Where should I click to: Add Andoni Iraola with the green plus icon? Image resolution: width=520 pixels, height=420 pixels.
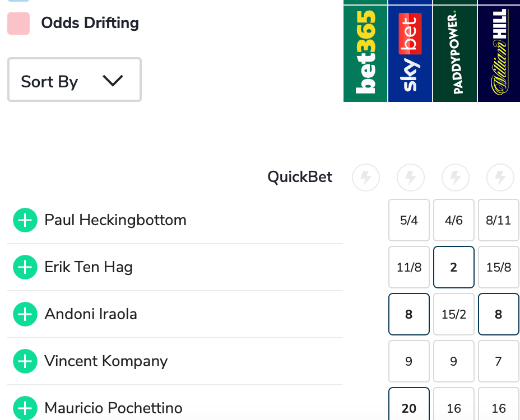coord(25,314)
